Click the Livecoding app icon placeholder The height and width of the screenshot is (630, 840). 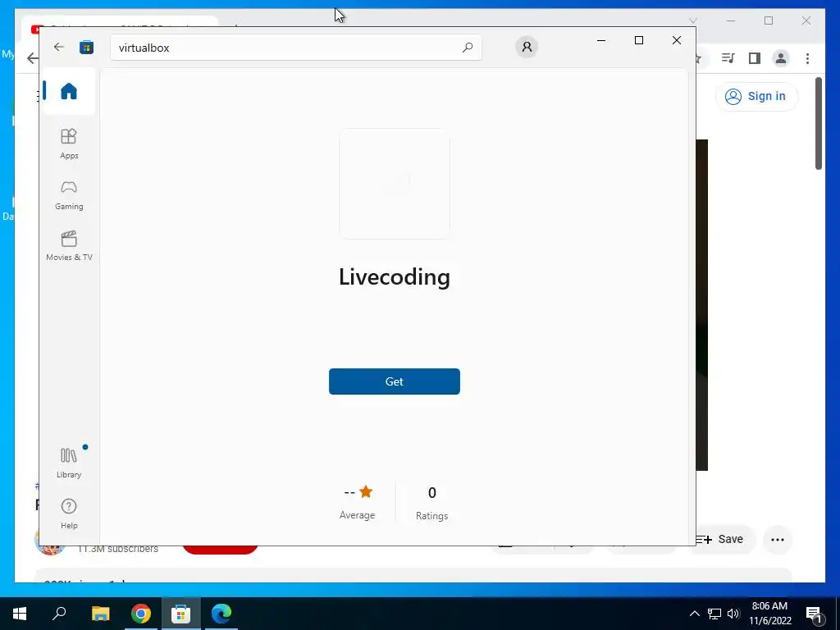tap(395, 184)
